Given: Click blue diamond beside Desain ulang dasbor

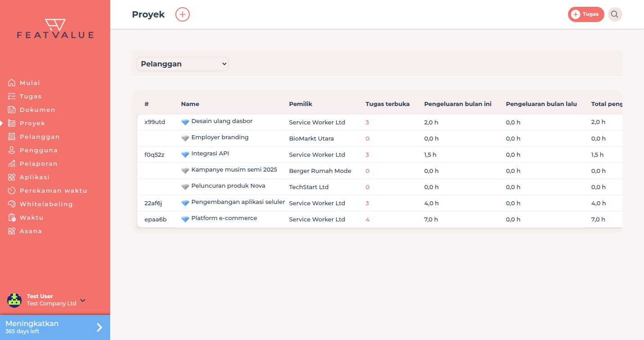Looking at the screenshot, I should 185,122.
